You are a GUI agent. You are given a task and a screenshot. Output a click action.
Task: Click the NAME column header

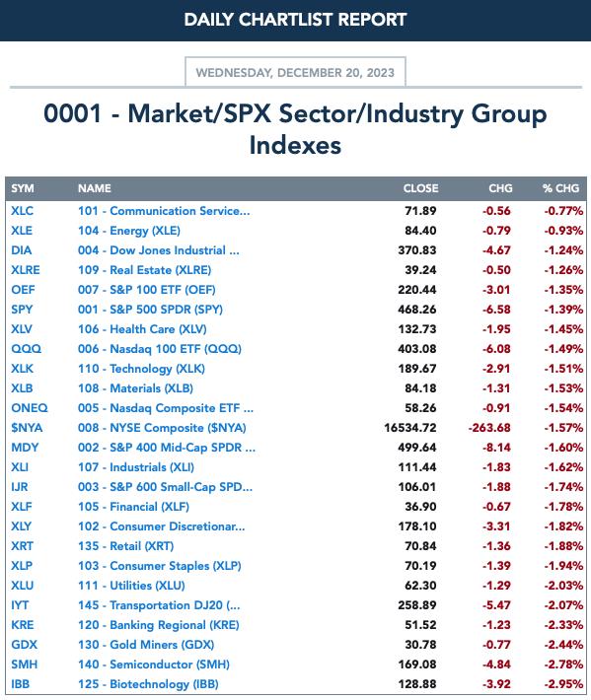[x=95, y=188]
